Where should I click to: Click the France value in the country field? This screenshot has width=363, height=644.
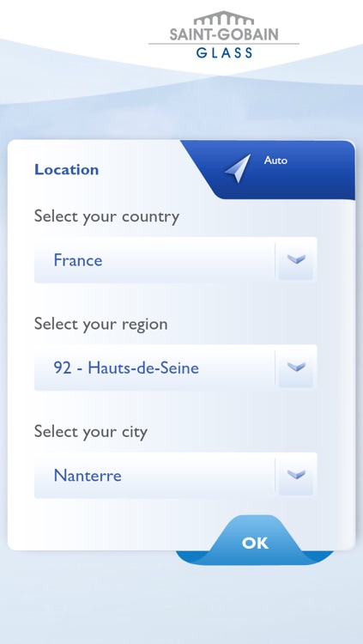(x=78, y=260)
